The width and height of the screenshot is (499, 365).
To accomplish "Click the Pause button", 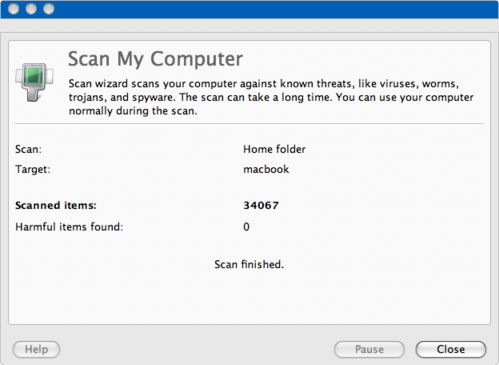I will (369, 349).
